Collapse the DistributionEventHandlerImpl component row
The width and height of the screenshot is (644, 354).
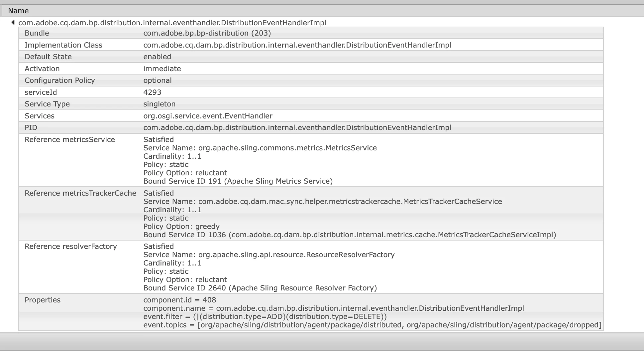click(13, 23)
